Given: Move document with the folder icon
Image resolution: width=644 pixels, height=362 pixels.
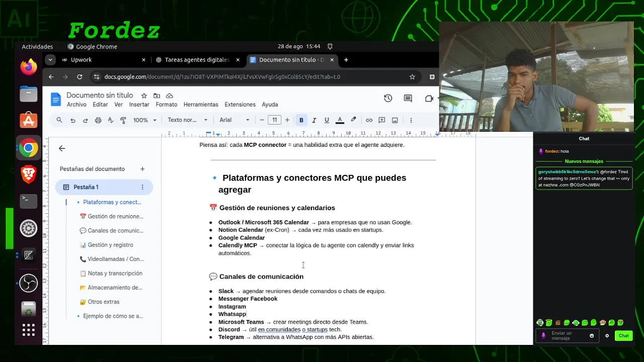Looking at the screenshot, I should [x=156, y=96].
